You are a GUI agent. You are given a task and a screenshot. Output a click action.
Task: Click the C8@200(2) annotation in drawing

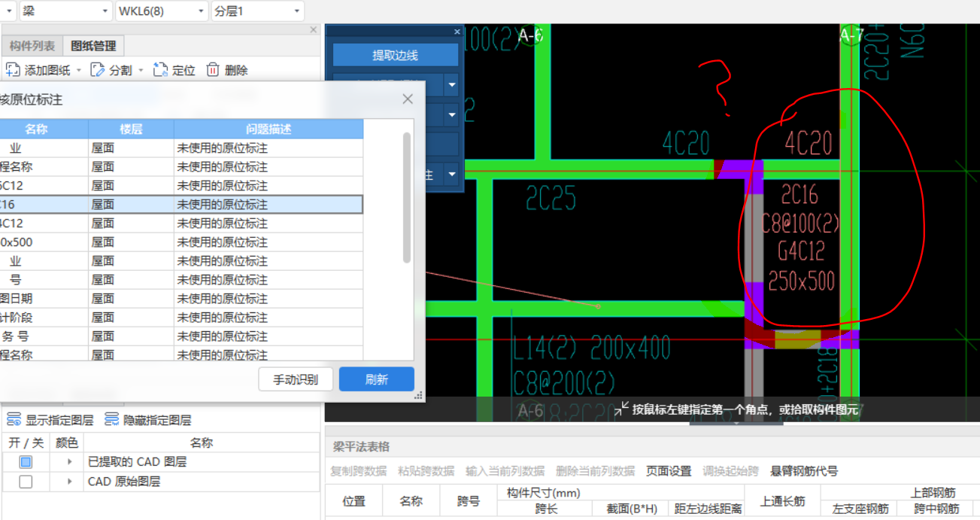tap(564, 382)
